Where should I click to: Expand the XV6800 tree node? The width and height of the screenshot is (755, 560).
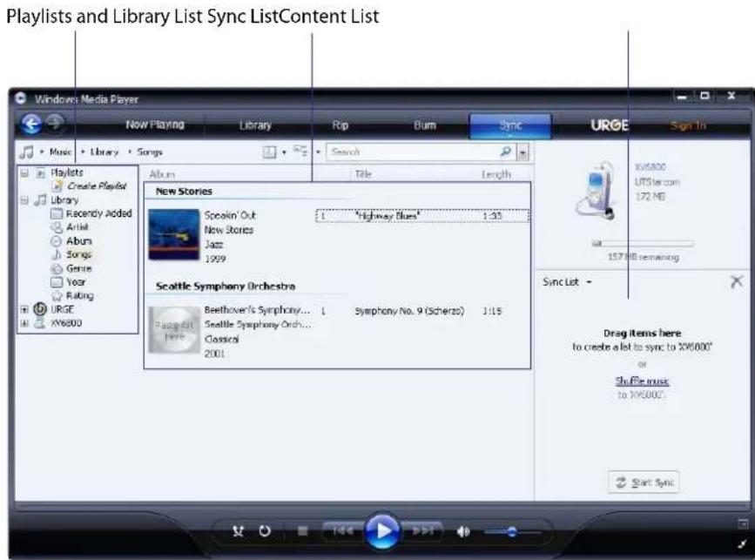(24, 323)
